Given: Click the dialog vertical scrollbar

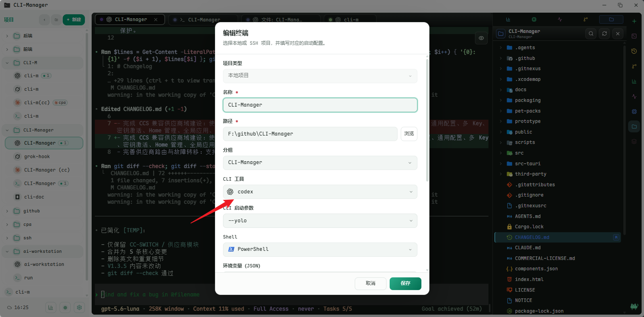Looking at the screenshot, I should [427, 120].
